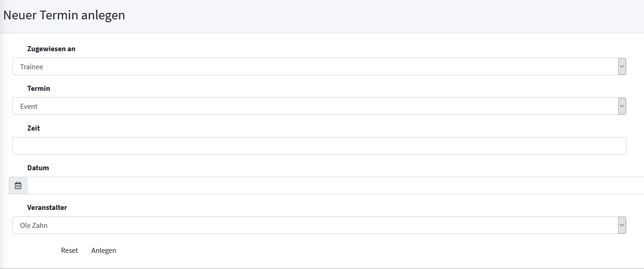This screenshot has width=644, height=269.
Task: Click the Zugewiesen an field label
Action: pos(51,49)
